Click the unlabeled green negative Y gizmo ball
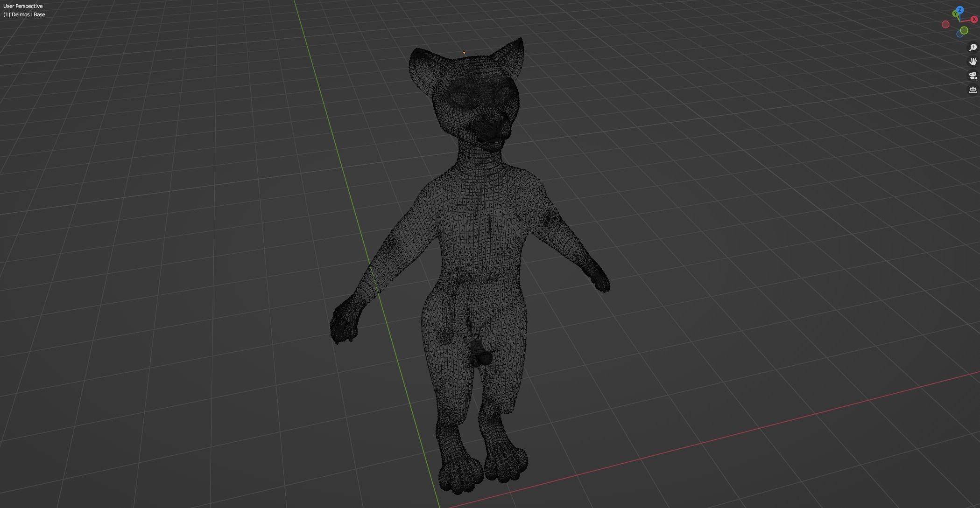Image resolution: width=980 pixels, height=508 pixels. pos(964,30)
